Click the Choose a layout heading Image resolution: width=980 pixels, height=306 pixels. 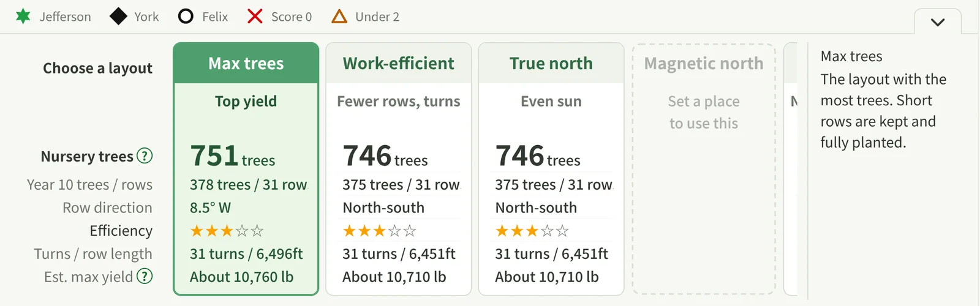tap(97, 69)
